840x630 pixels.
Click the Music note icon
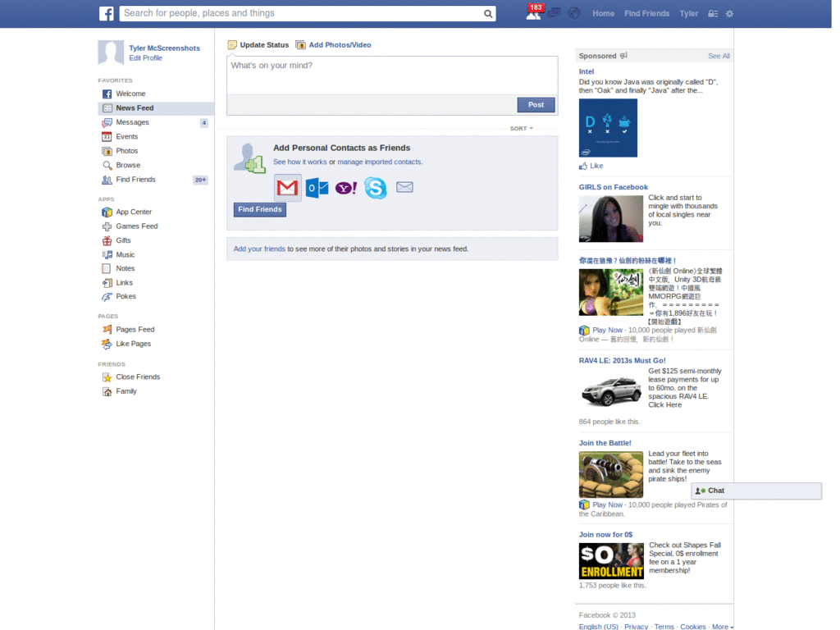tap(107, 255)
